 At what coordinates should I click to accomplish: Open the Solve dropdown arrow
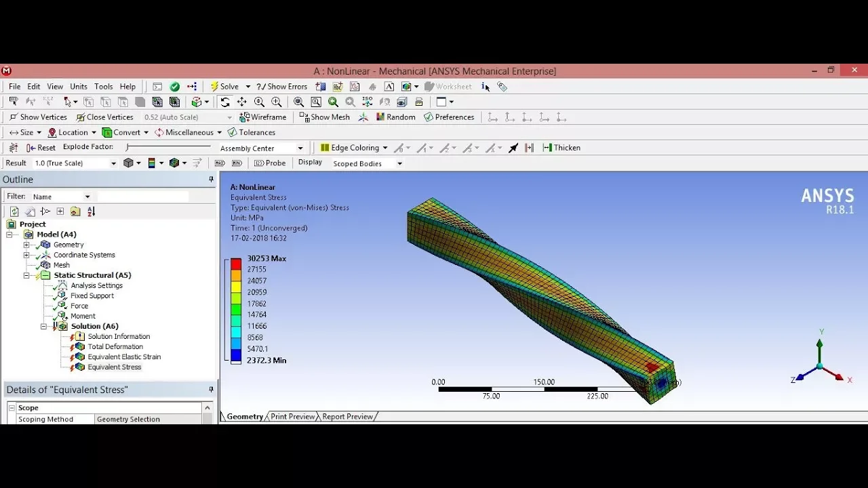pos(248,87)
